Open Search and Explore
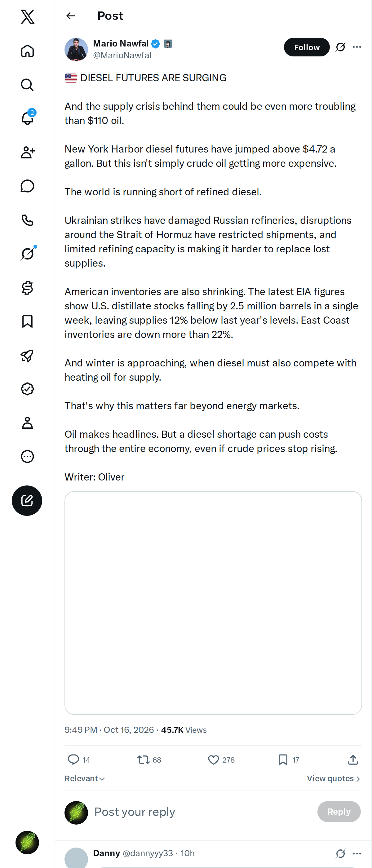The height and width of the screenshot is (868, 372). click(27, 85)
